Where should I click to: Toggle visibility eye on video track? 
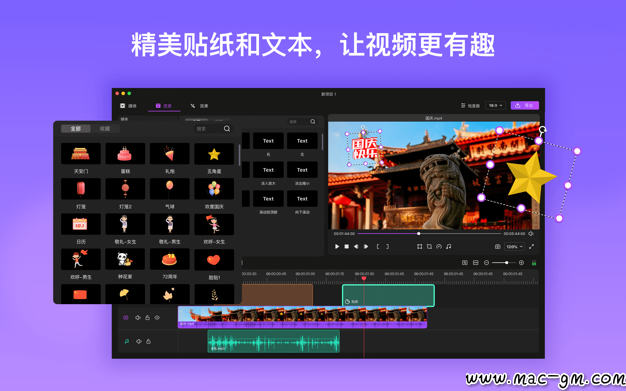(157, 318)
